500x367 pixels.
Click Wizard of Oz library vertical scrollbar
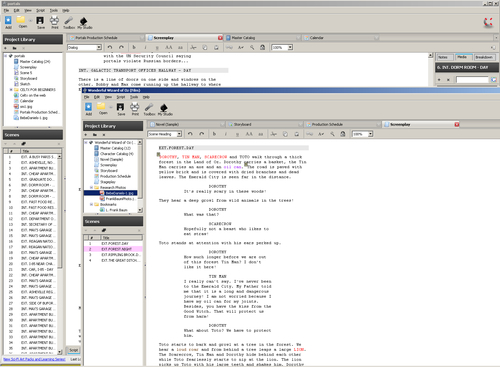point(140,176)
